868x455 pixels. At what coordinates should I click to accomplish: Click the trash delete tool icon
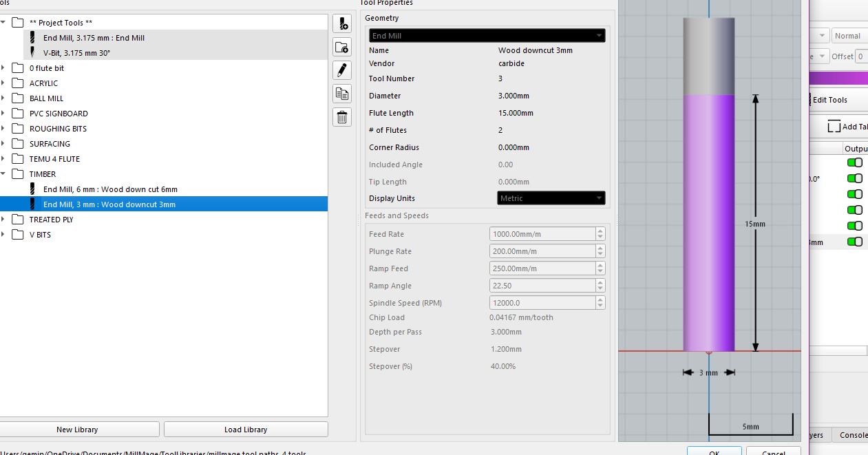341,117
